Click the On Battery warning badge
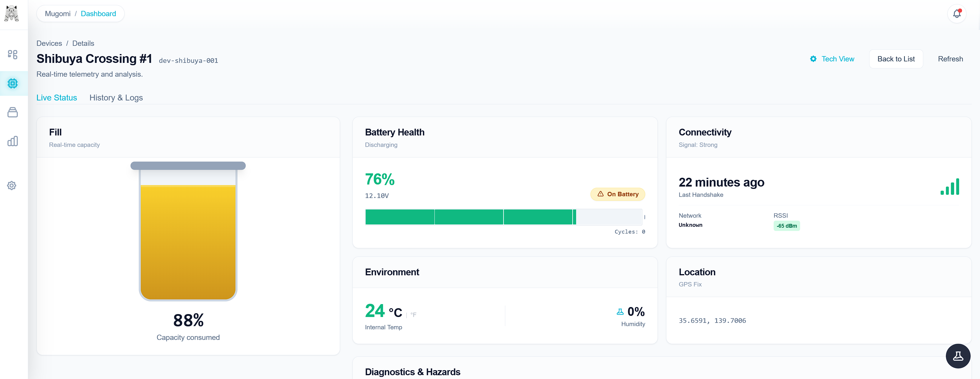This screenshot has width=980, height=379. [x=617, y=194]
